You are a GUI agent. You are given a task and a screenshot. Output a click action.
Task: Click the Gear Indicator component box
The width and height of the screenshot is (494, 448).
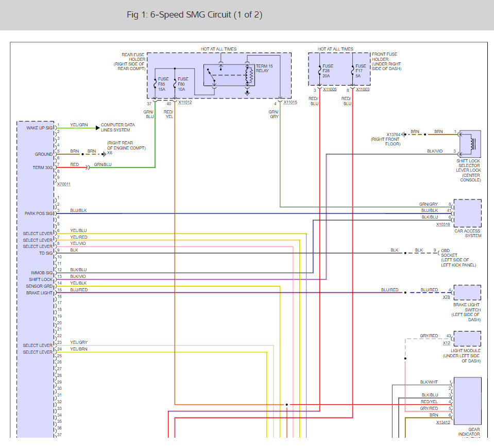coord(467,401)
